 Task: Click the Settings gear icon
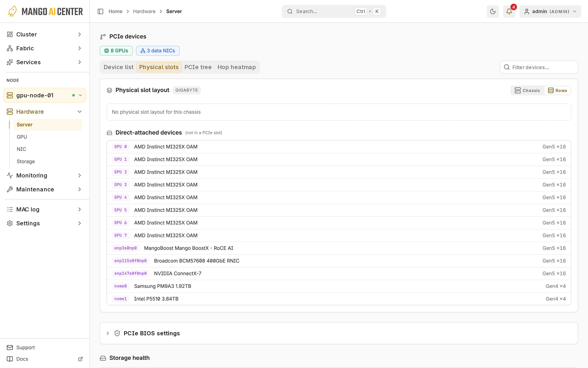click(10, 223)
